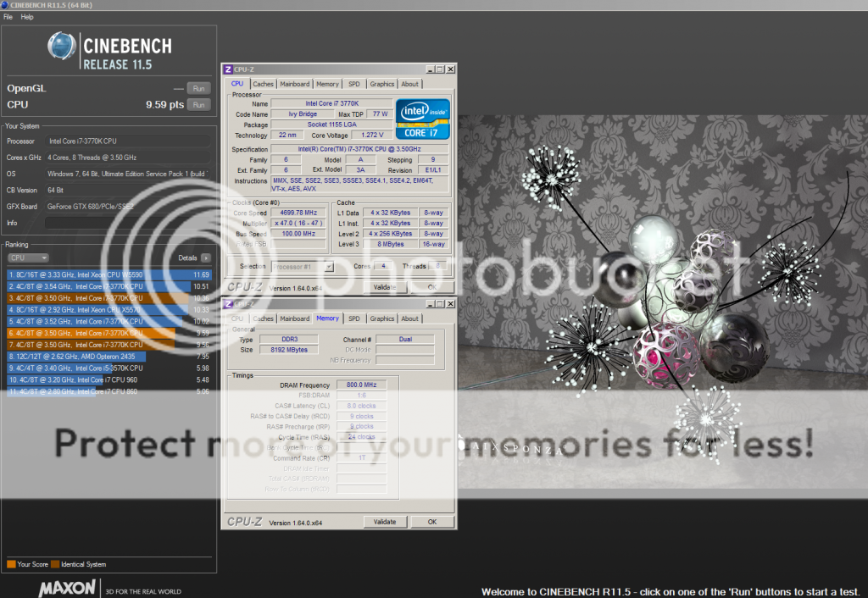Image resolution: width=868 pixels, height=598 pixels.
Task: Open the SPD tab in the lower CPU-Z window
Action: [x=353, y=318]
